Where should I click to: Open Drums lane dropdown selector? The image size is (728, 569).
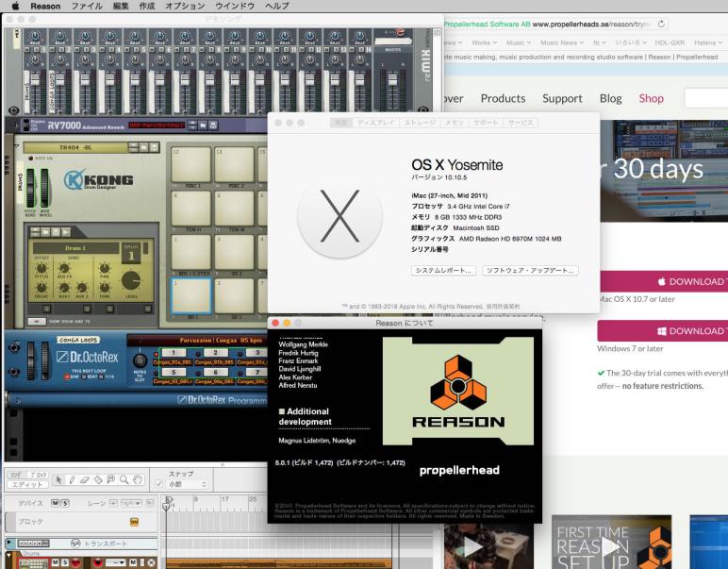tap(116, 562)
